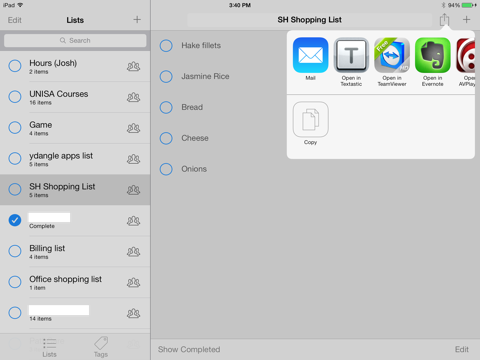Screen dimensions: 480x360
Task: Uncheck the completed list checkmark
Action: (x=15, y=220)
